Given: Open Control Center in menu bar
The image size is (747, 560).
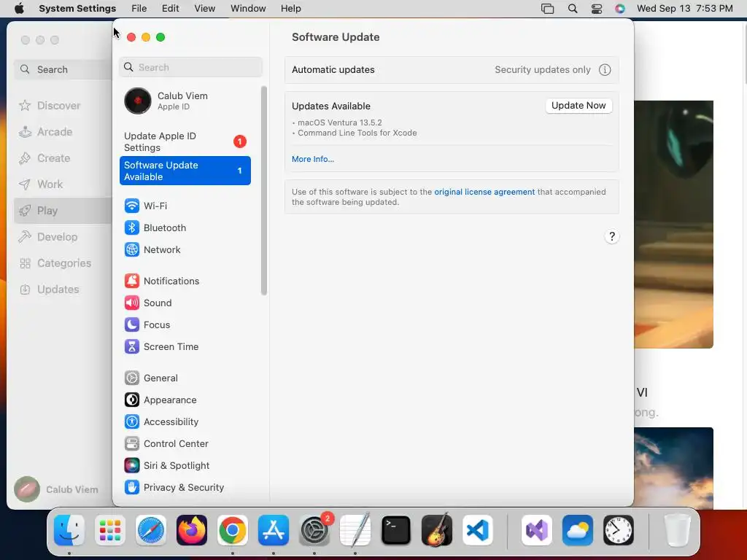Looking at the screenshot, I should pyautogui.click(x=597, y=9).
